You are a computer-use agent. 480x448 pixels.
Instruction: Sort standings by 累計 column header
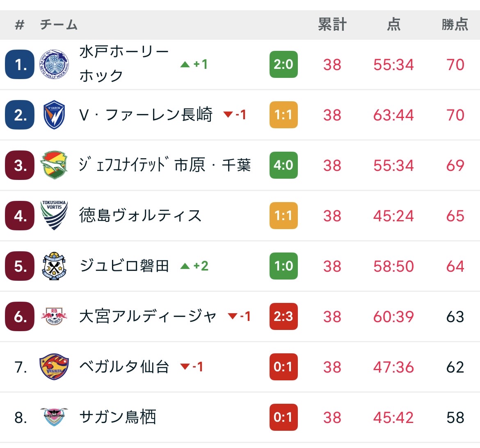(x=332, y=25)
